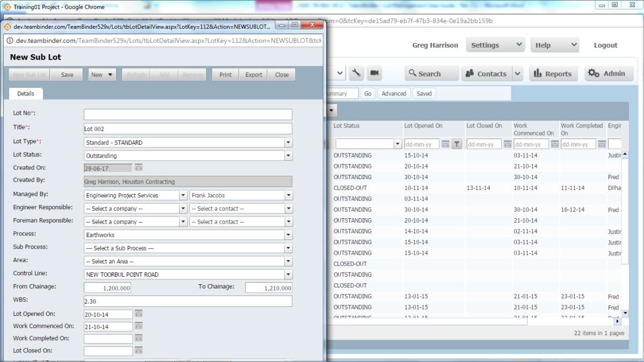Save the new sub lot
Image resolution: width=644 pixels, height=362 pixels.
coord(67,75)
